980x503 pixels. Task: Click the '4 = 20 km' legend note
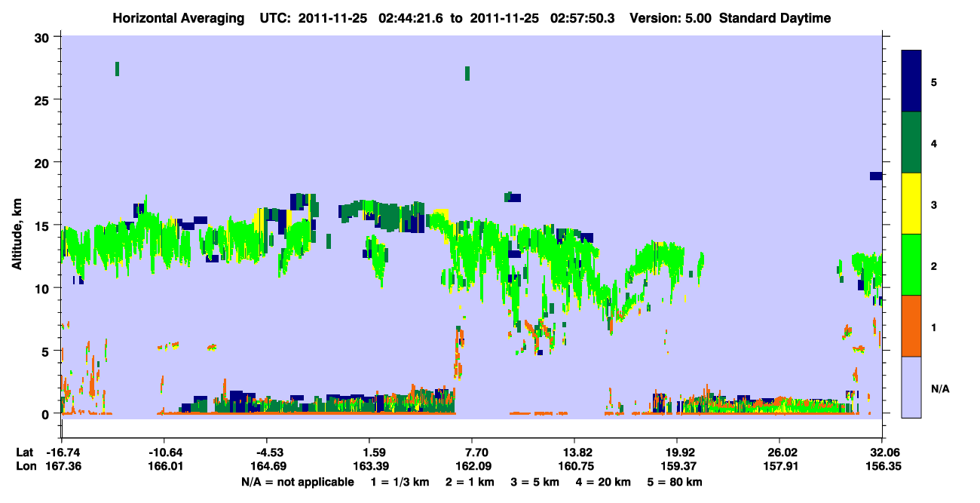coord(603,482)
